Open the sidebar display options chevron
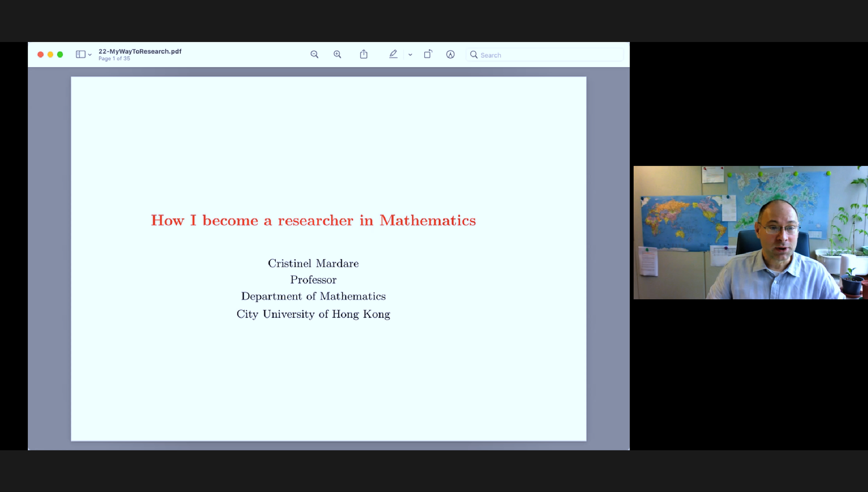This screenshot has width=868, height=492. [90, 55]
